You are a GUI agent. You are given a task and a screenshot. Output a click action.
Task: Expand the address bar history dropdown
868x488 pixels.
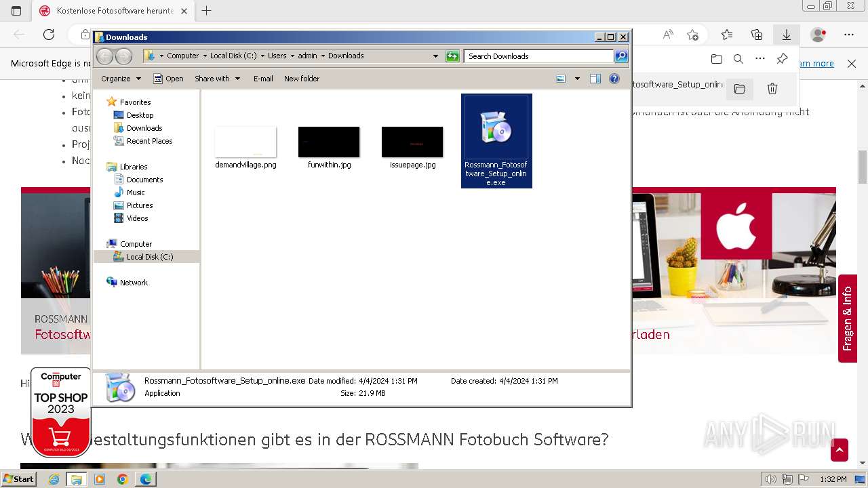435,56
